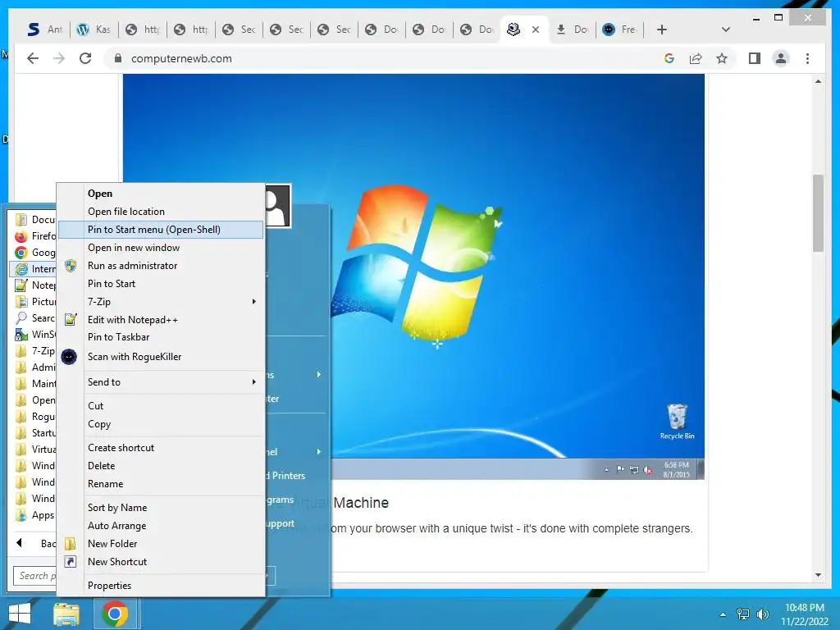Screen dimensions: 840x630
Task: Open Chrome three-dot menu
Action: (807, 58)
